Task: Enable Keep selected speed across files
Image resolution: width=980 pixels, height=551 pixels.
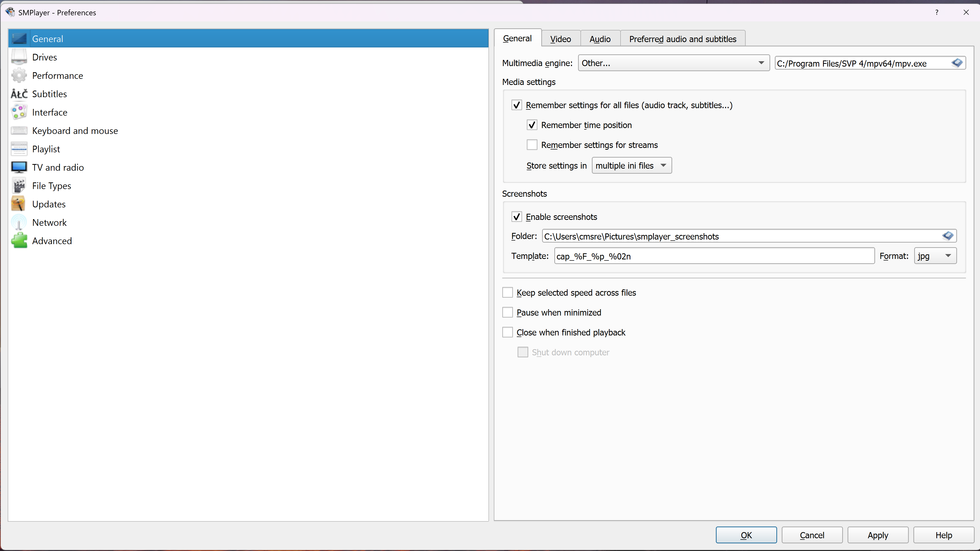Action: [508, 292]
